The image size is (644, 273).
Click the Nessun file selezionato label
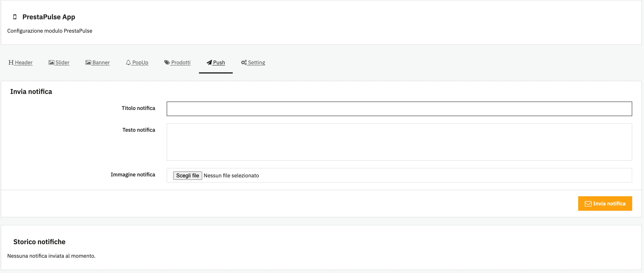231,175
